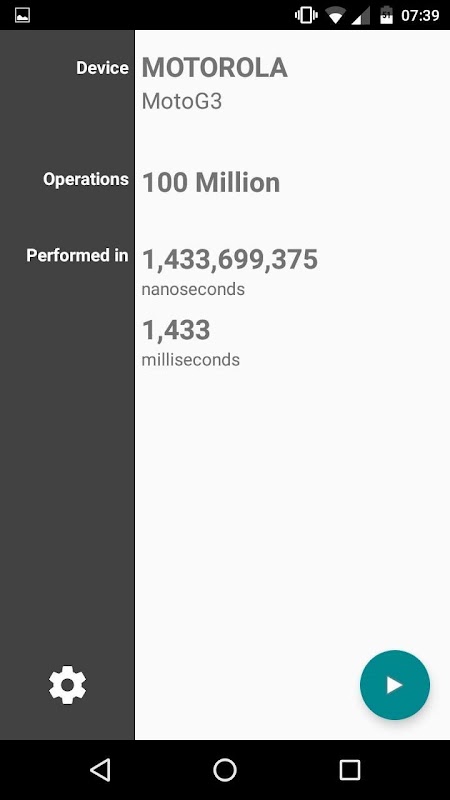Tap the 07:39 clock in status bar
This screenshot has width=450, height=800.
(420, 15)
